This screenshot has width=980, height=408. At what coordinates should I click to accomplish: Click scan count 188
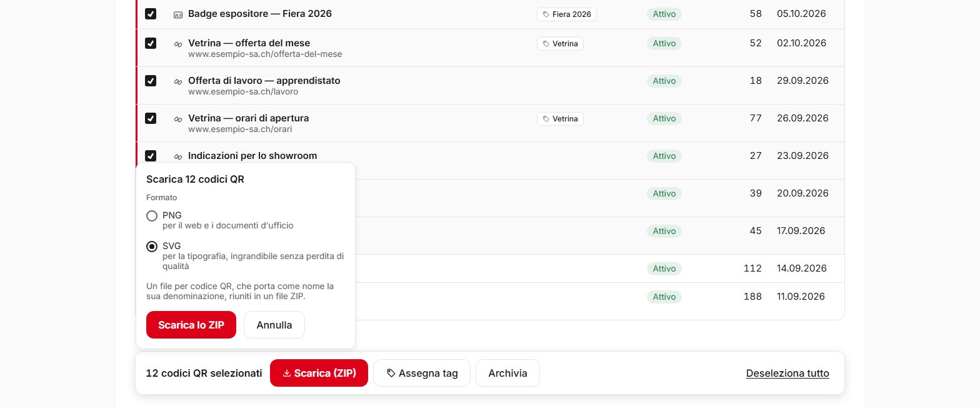coord(752,297)
